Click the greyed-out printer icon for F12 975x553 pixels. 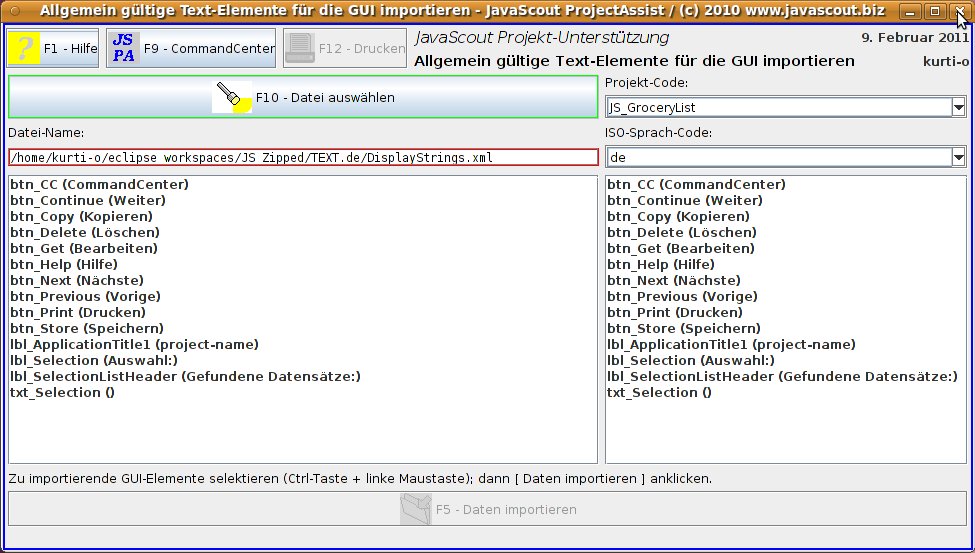click(299, 47)
